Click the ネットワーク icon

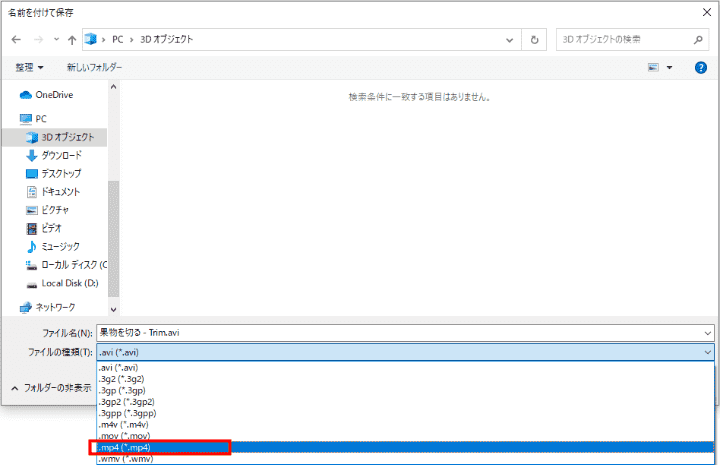click(x=26, y=307)
